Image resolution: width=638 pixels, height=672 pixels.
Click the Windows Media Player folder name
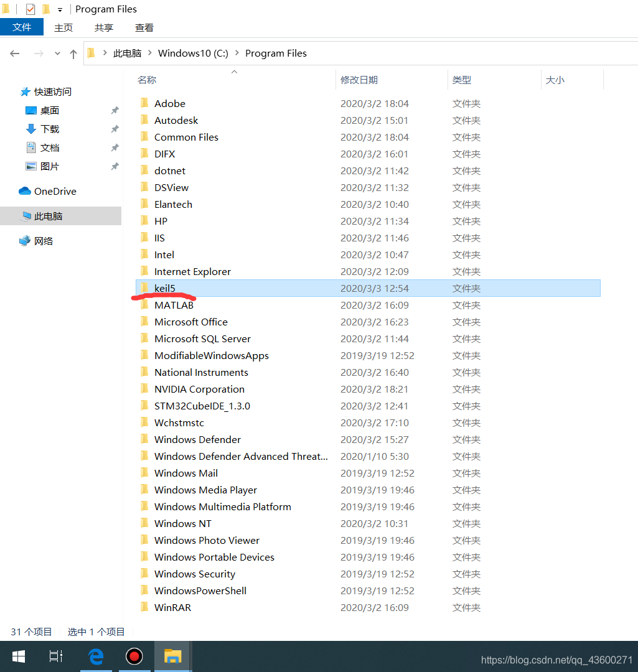(205, 490)
